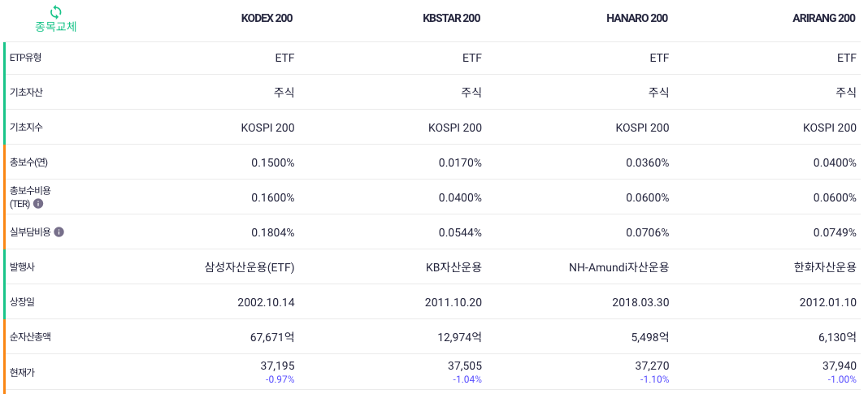Select the 종목교체 label
Screen dimensions: 868x394
[x=56, y=26]
